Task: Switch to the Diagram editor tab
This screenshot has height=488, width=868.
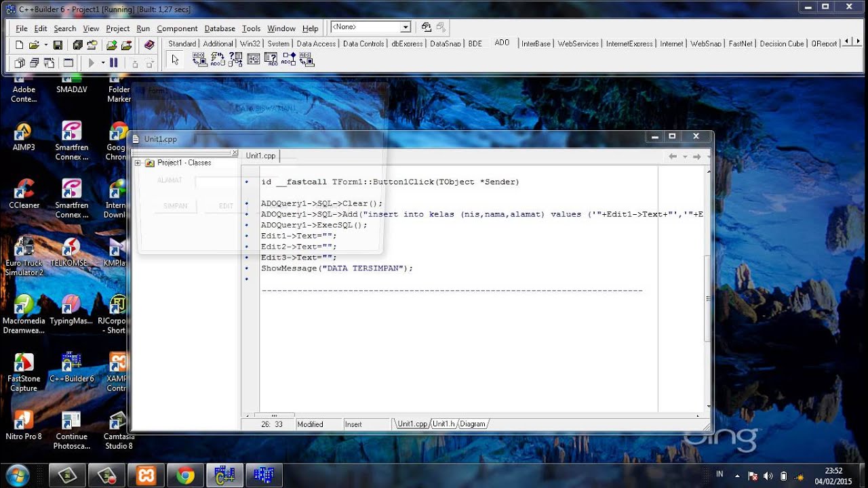Action: (x=473, y=424)
